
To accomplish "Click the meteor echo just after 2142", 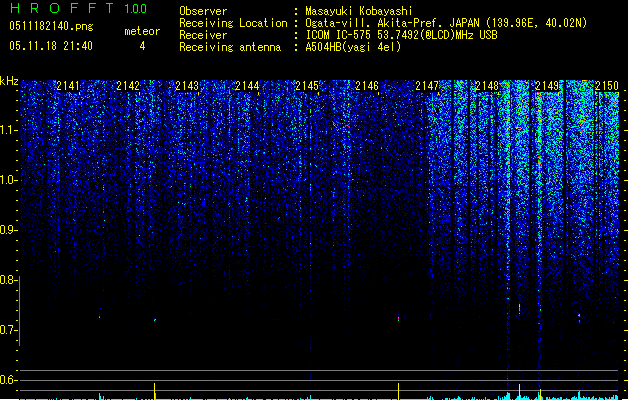I will tap(155, 320).
